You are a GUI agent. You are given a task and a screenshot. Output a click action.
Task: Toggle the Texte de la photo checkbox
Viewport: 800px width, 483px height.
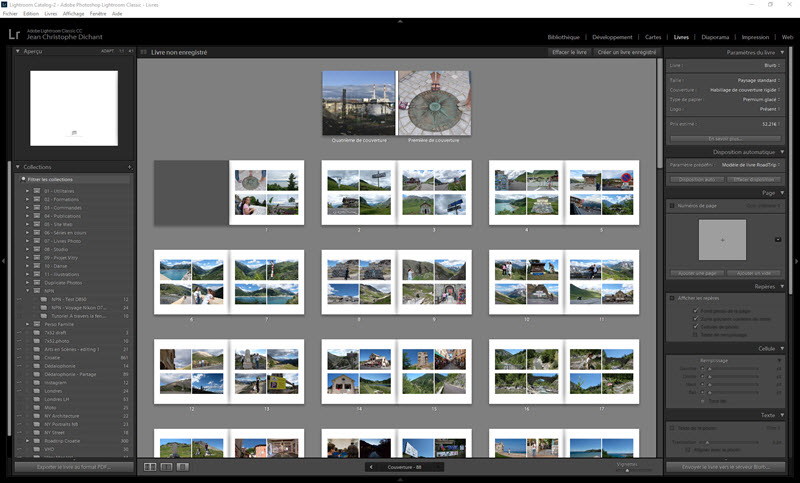(672, 428)
